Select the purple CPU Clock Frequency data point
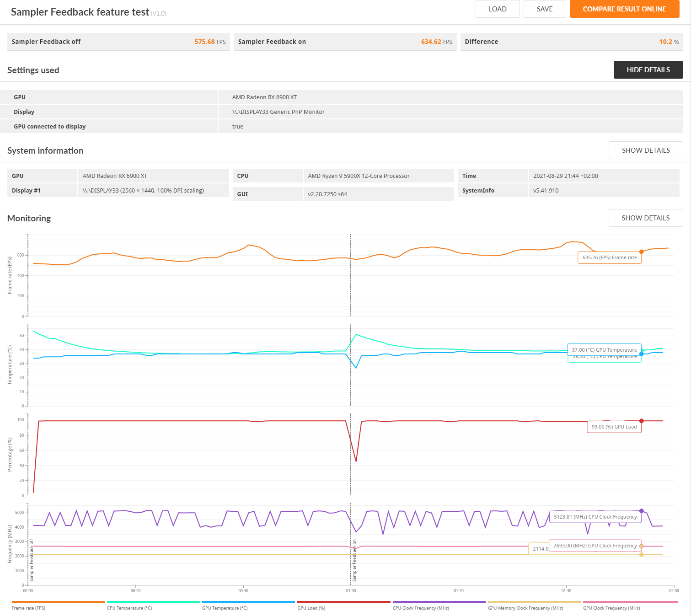Image resolution: width=691 pixels, height=616 pixels. (x=642, y=511)
